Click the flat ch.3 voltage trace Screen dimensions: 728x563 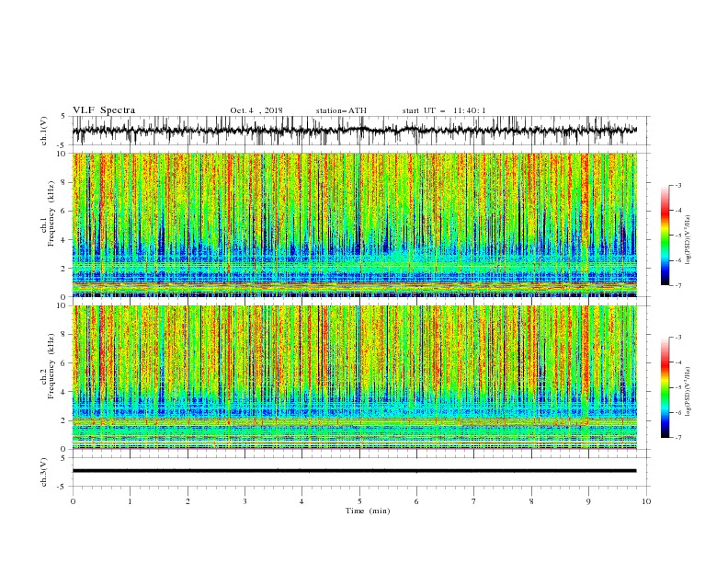tap(354, 471)
